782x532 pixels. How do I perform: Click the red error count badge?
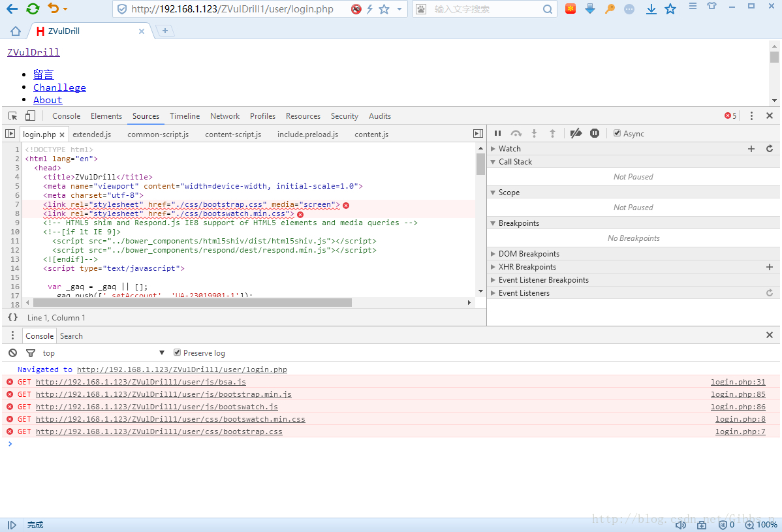coord(730,116)
